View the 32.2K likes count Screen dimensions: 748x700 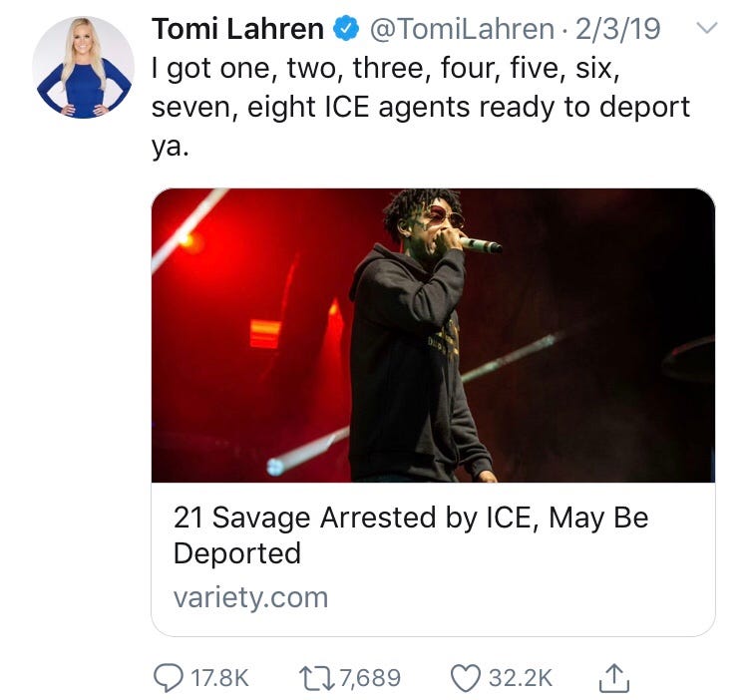(521, 678)
